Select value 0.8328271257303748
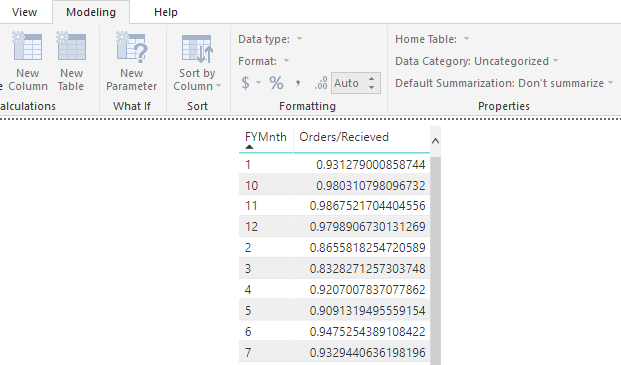Screen dimensions: 621x365 368,269
